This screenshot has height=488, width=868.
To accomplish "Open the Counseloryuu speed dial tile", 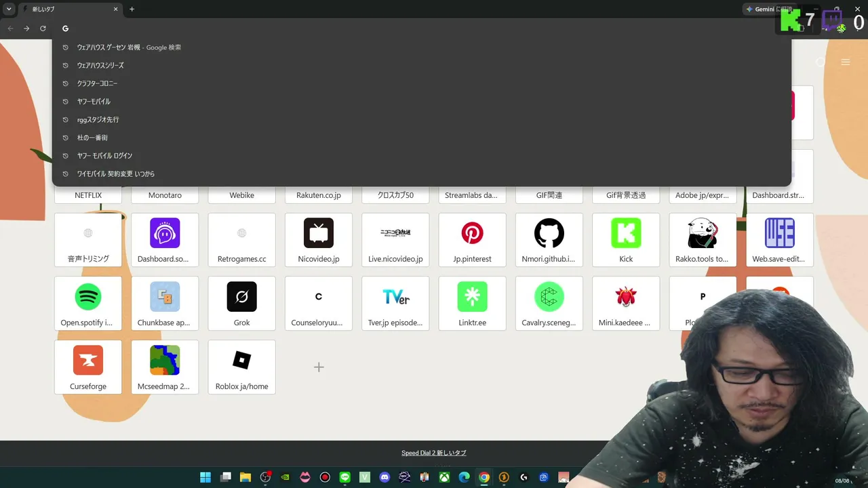I will (x=319, y=303).
